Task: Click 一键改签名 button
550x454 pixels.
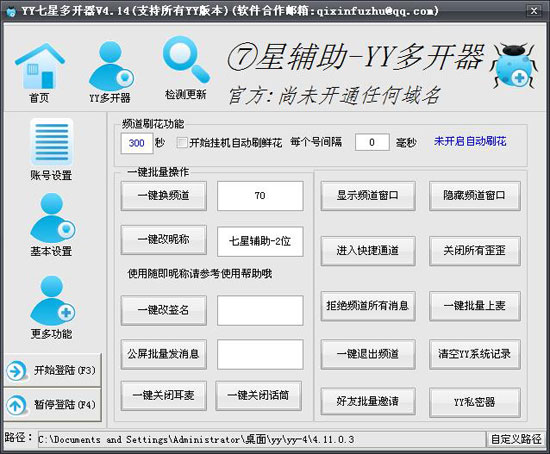Action: point(164,311)
